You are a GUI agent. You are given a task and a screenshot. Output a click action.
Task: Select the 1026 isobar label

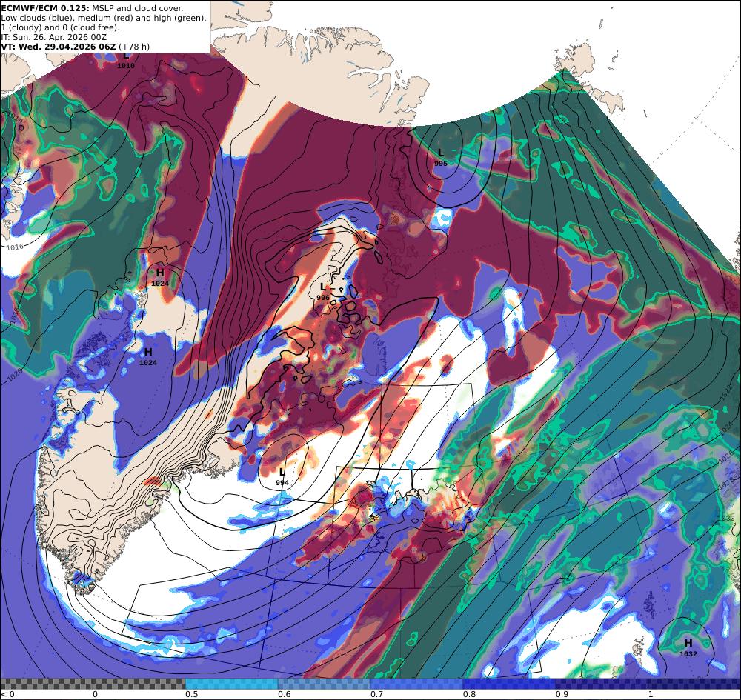click(x=726, y=456)
